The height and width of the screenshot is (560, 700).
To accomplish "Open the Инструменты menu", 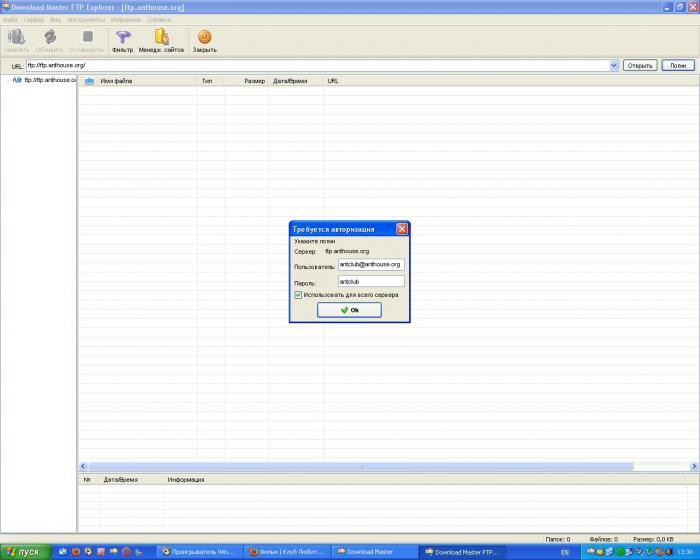I will [x=85, y=19].
